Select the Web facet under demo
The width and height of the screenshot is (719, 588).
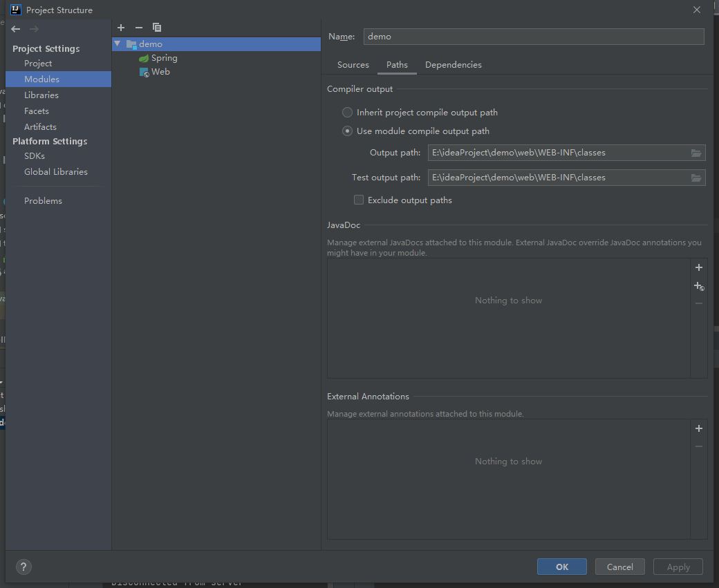160,71
